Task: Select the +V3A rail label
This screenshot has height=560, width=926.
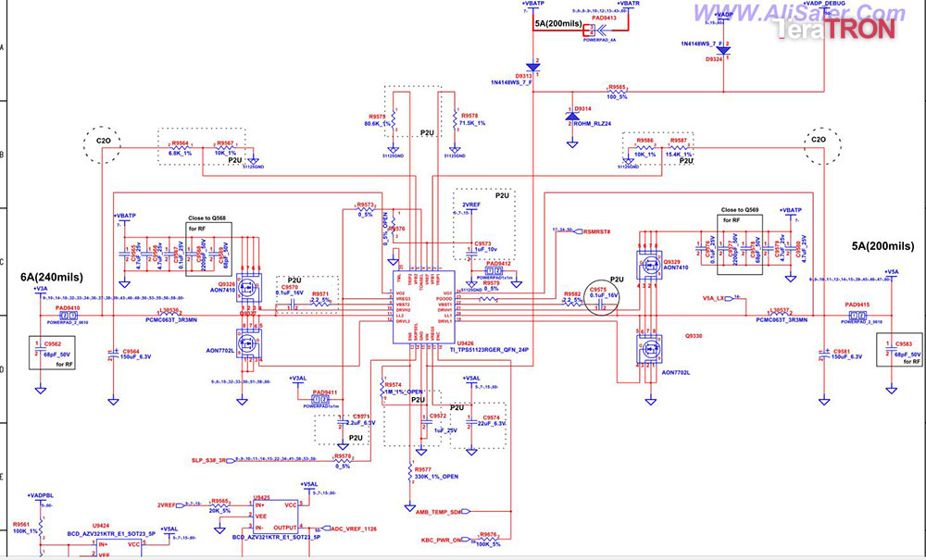Action: (x=40, y=288)
